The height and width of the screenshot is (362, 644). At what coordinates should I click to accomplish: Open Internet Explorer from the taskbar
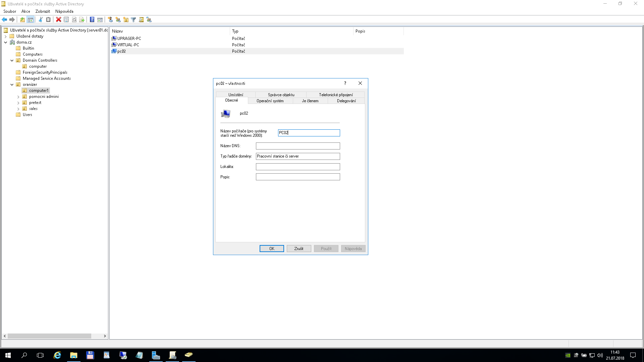point(57,355)
